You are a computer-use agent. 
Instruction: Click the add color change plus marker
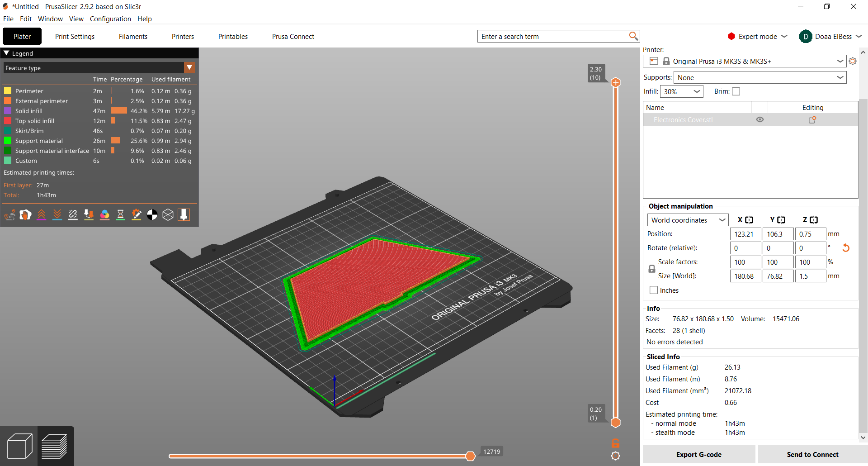point(616,82)
